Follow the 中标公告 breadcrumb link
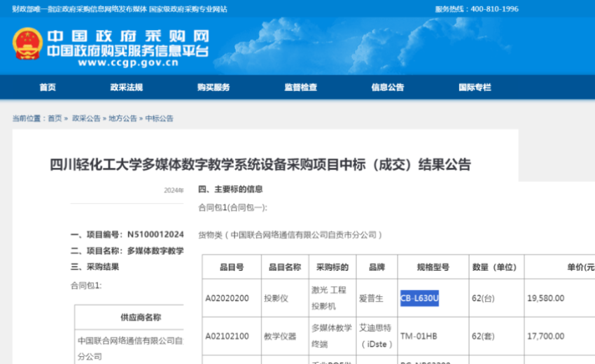 [x=159, y=118]
